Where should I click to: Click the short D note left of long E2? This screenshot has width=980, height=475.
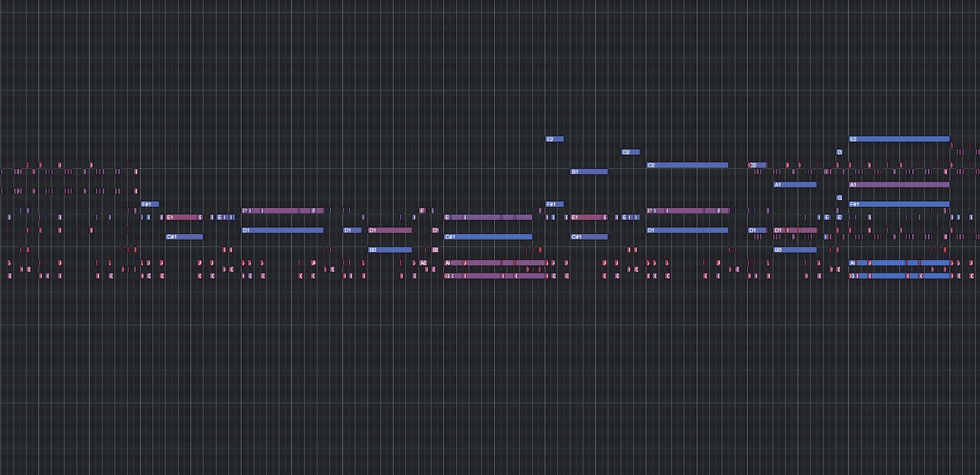pyautogui.click(x=840, y=152)
